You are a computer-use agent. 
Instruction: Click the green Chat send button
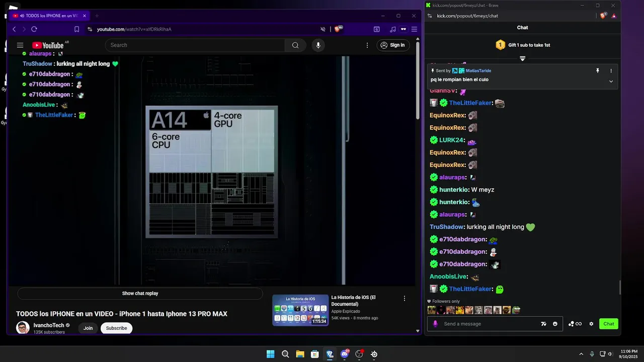click(609, 324)
